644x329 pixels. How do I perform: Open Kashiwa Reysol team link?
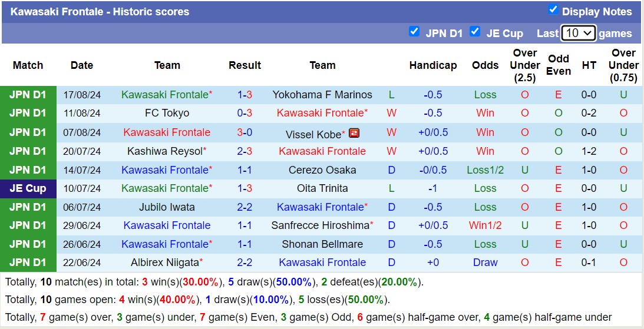tap(165, 151)
